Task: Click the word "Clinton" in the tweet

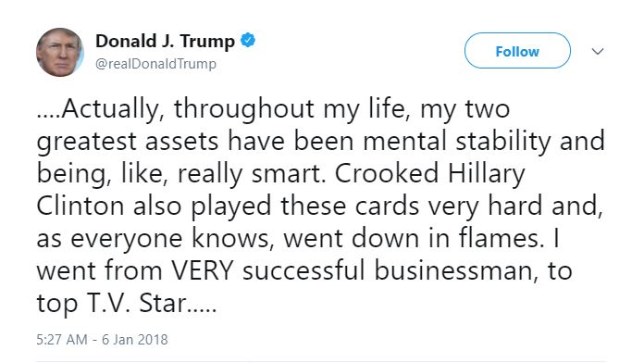Action: [80, 206]
